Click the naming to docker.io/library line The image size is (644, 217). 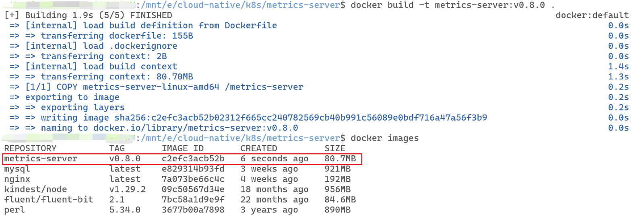click(169, 128)
